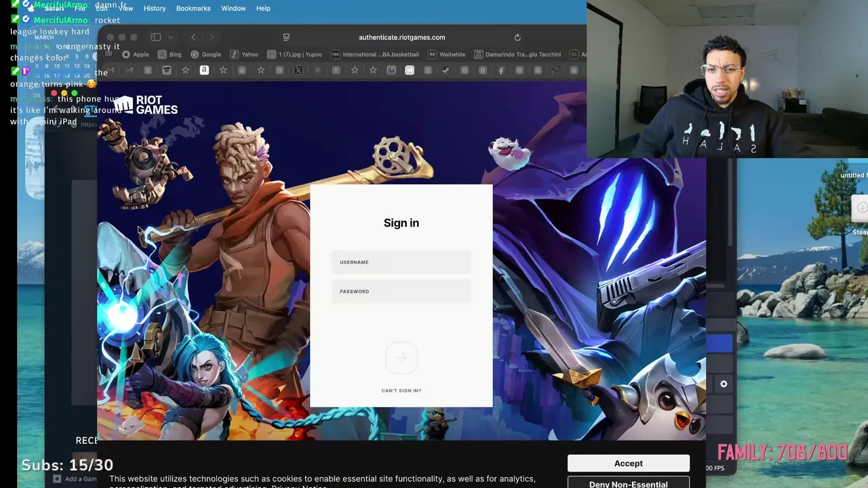The height and width of the screenshot is (488, 868).
Task: Accept cookies with the Accept button
Action: tap(629, 464)
